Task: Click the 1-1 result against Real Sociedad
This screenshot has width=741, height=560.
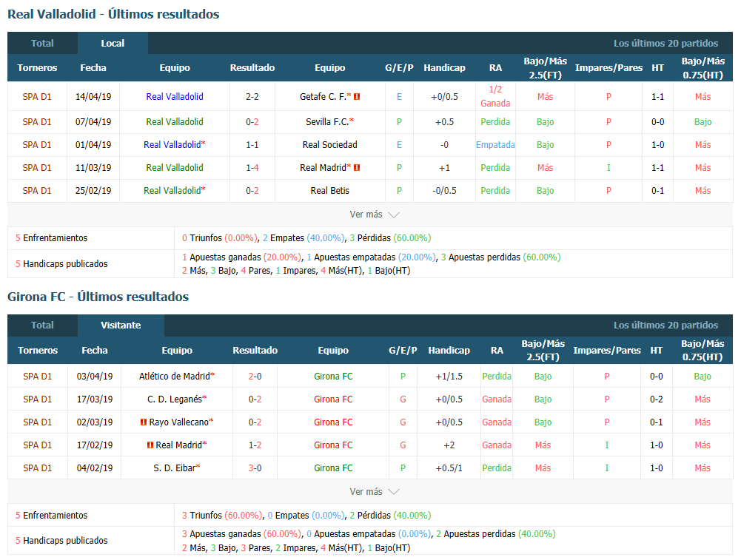Action: pos(252,144)
